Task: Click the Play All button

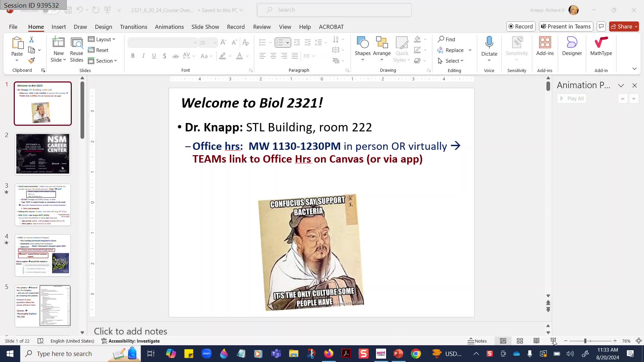Action: [572, 99]
